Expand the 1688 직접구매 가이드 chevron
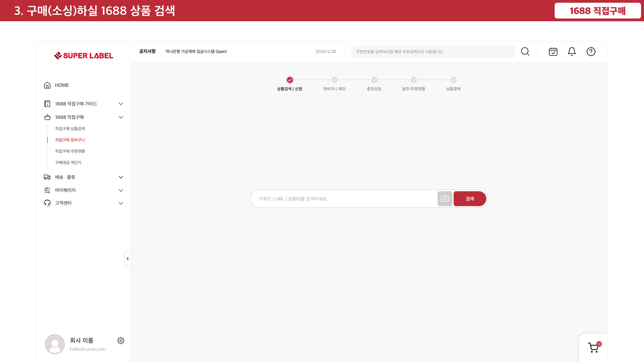The image size is (644, 362). [121, 104]
